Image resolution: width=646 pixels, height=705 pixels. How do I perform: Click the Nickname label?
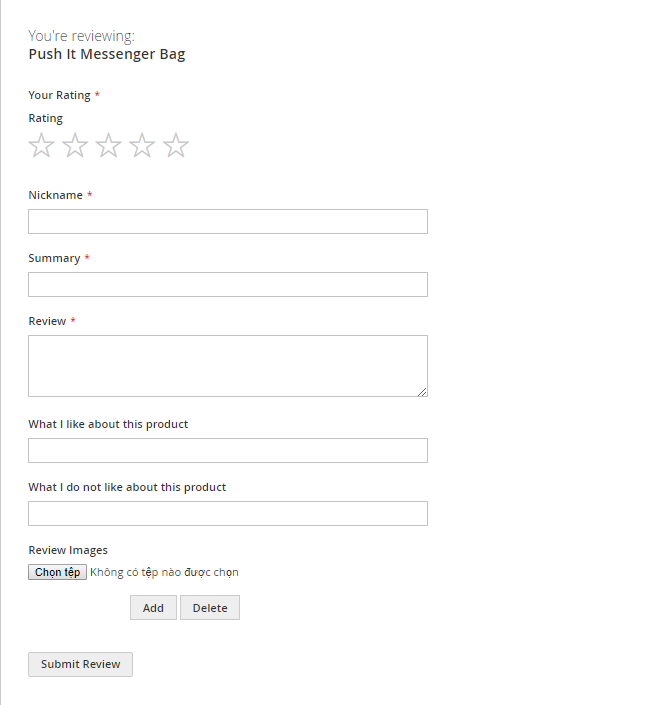[x=55, y=195]
